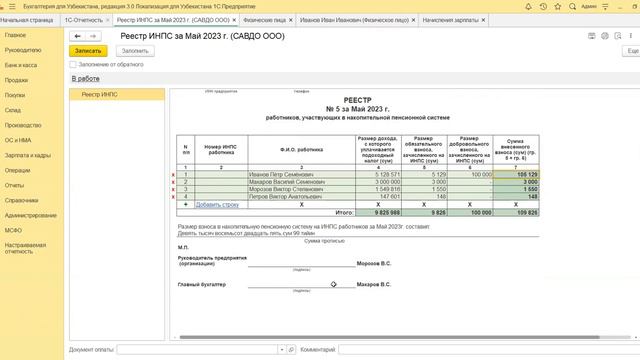Click the В работе status link
Image resolution: width=640 pixels, height=360 pixels.
[86, 79]
